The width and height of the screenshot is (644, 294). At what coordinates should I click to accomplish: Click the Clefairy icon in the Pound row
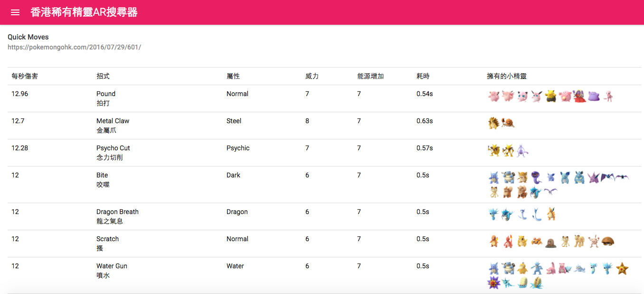point(494,97)
